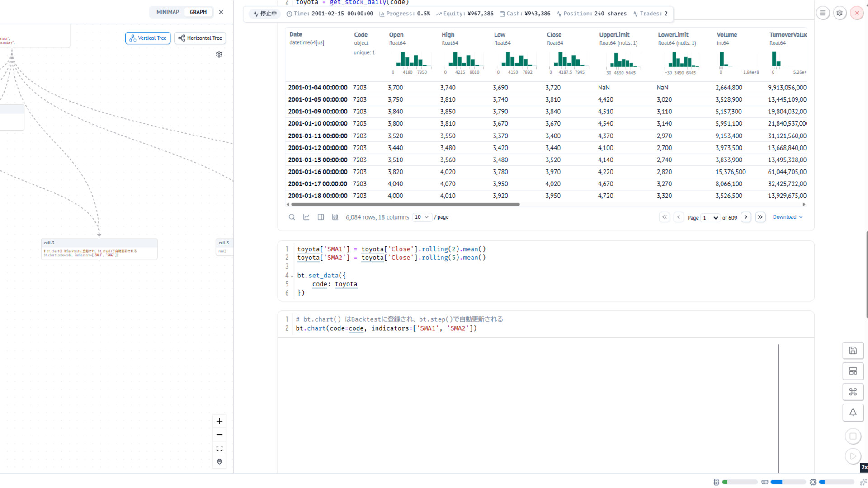
Task: Open the line chart view icon
Action: coord(306,217)
